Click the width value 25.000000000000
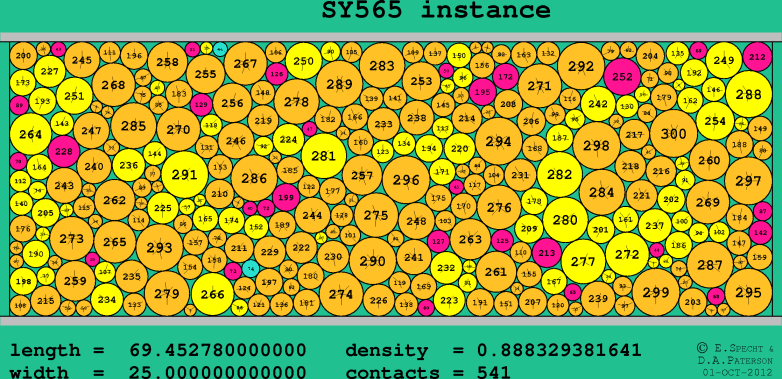Screen dimensions: 782x379 click(x=217, y=372)
